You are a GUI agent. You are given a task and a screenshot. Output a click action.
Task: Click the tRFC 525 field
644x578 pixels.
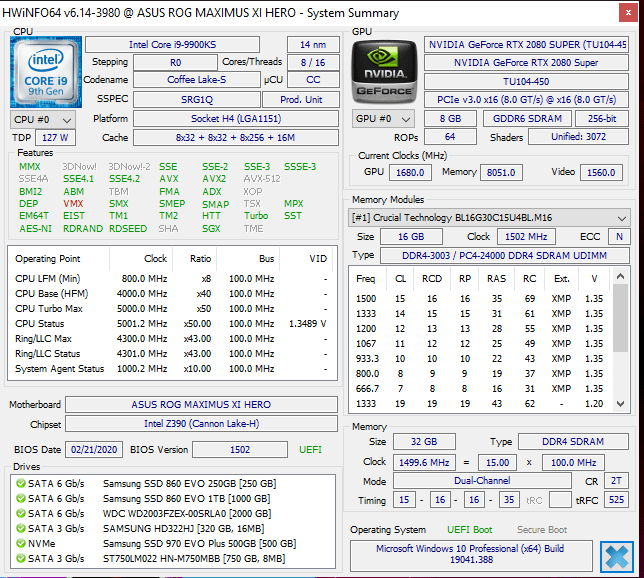(616, 500)
